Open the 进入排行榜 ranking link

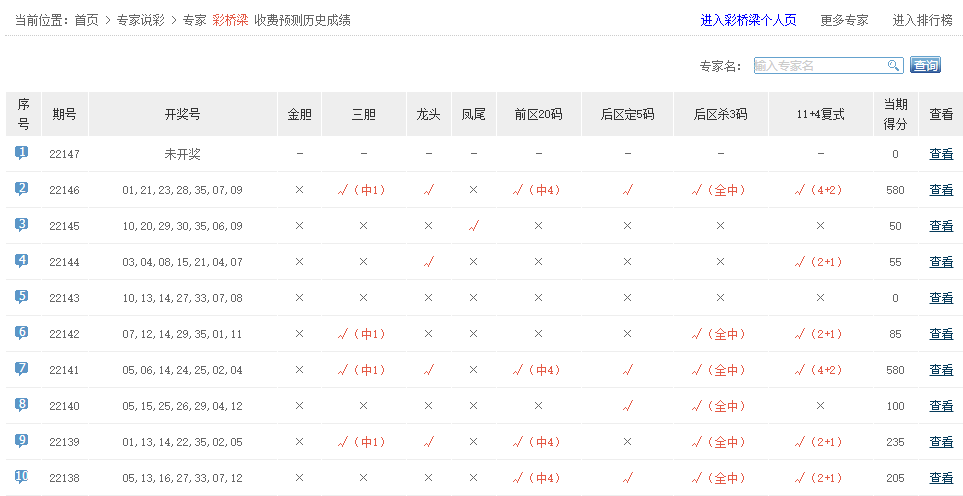(922, 20)
